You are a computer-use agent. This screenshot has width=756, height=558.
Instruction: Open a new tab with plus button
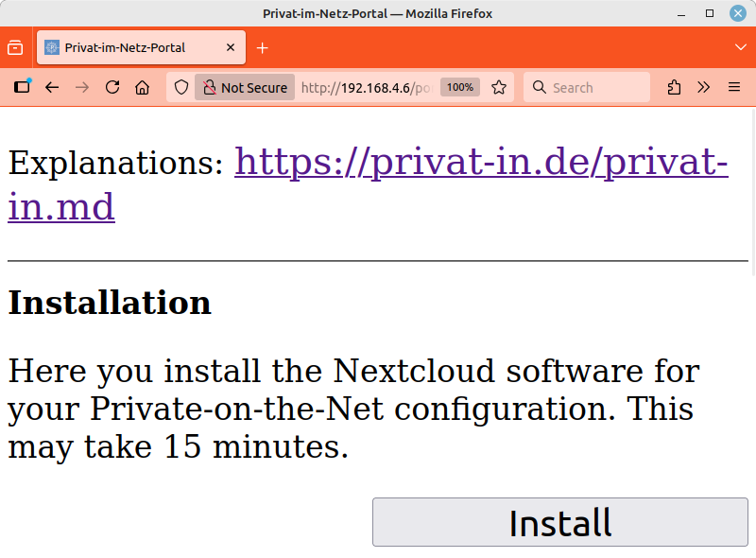[263, 47]
